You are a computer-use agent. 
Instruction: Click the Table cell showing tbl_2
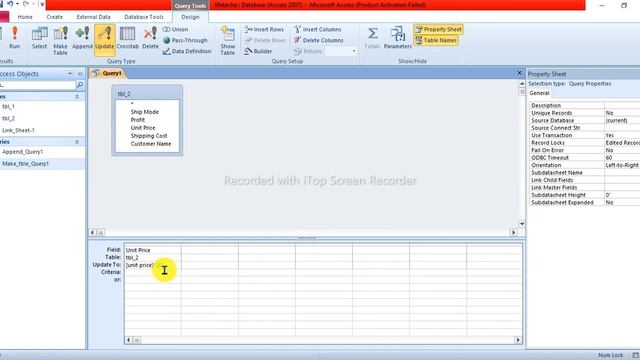[x=153, y=258]
